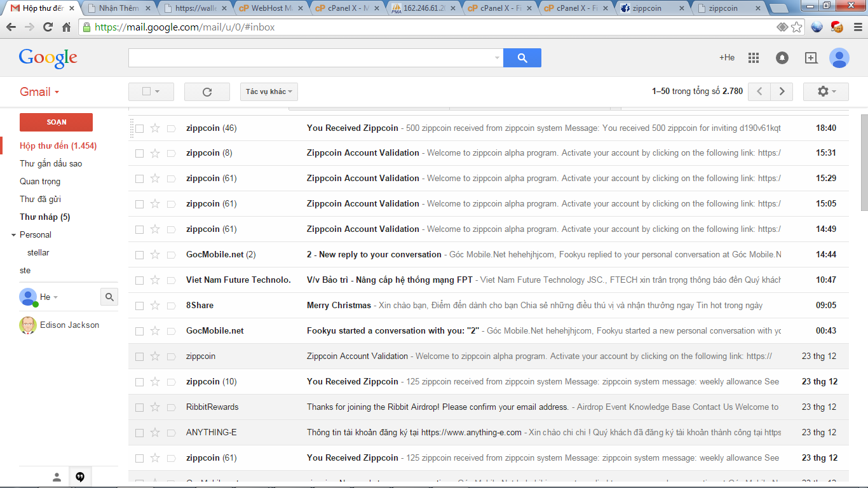Screen dimensions: 868x488
Task: Mark the 15:31 zippcoin email as important
Action: (x=171, y=153)
